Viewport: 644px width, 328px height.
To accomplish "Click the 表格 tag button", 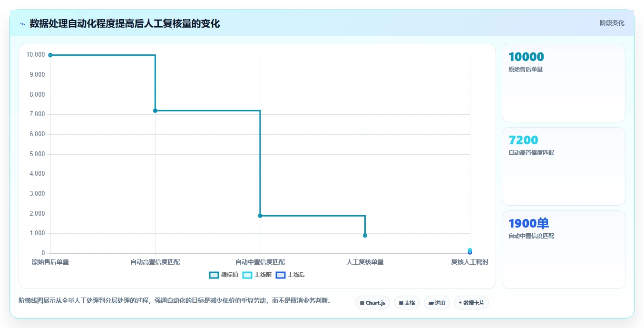I will click(x=407, y=303).
